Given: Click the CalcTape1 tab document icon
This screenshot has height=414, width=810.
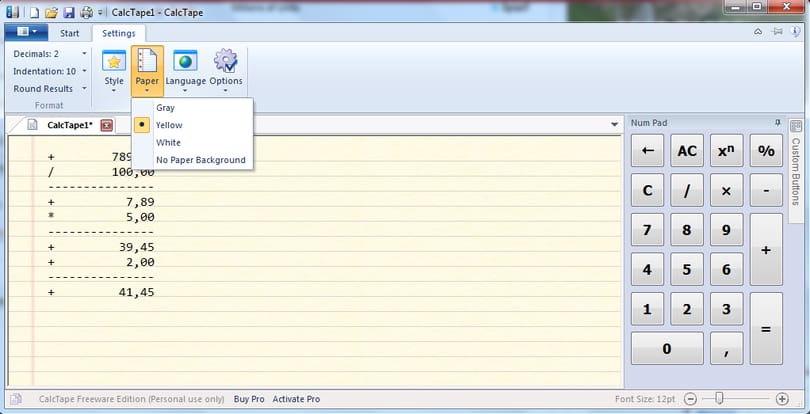Looking at the screenshot, I should (33, 125).
